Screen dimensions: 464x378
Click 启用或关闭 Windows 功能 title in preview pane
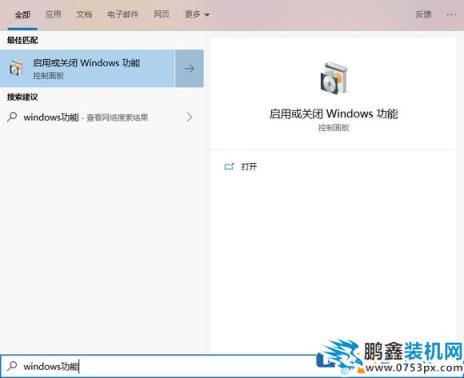coord(334,114)
